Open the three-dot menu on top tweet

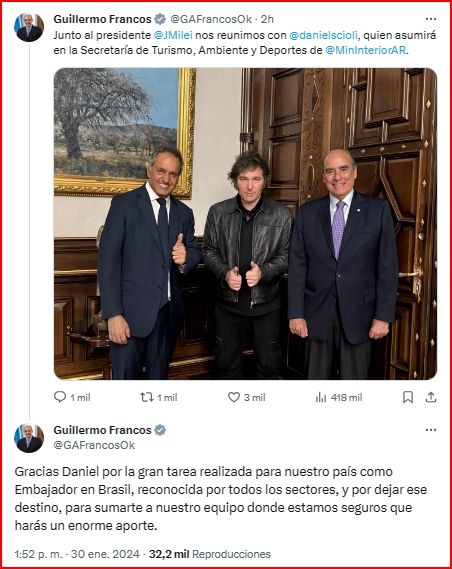(431, 19)
